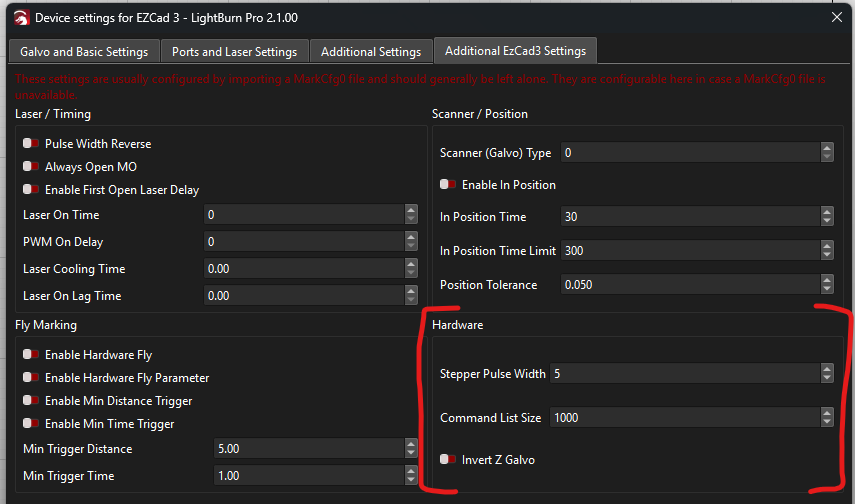Click Command List Size field
855x504 pixels.
click(685, 417)
